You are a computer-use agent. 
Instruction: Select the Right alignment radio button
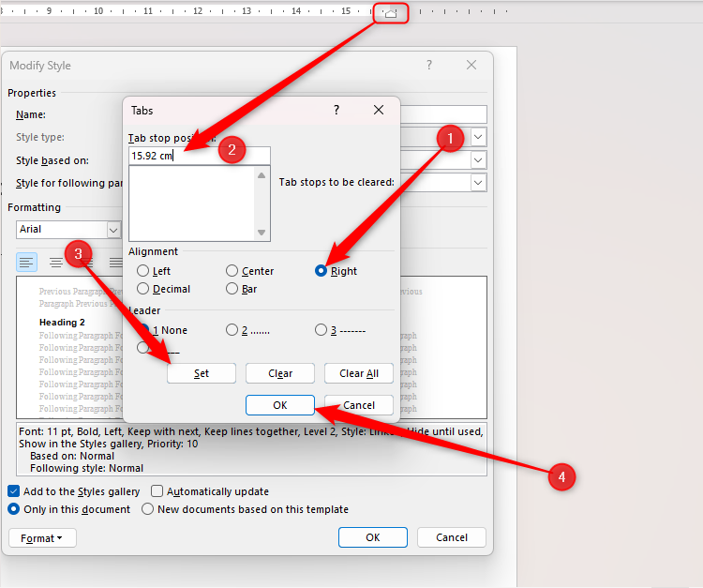[x=321, y=270]
